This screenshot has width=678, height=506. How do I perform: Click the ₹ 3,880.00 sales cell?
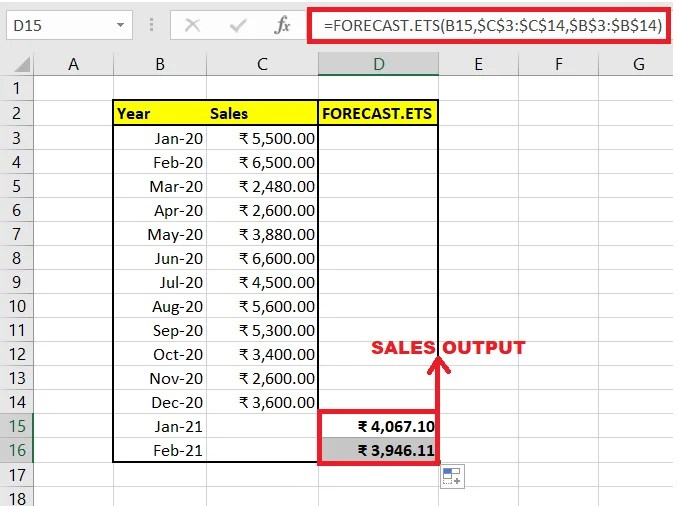click(x=262, y=234)
